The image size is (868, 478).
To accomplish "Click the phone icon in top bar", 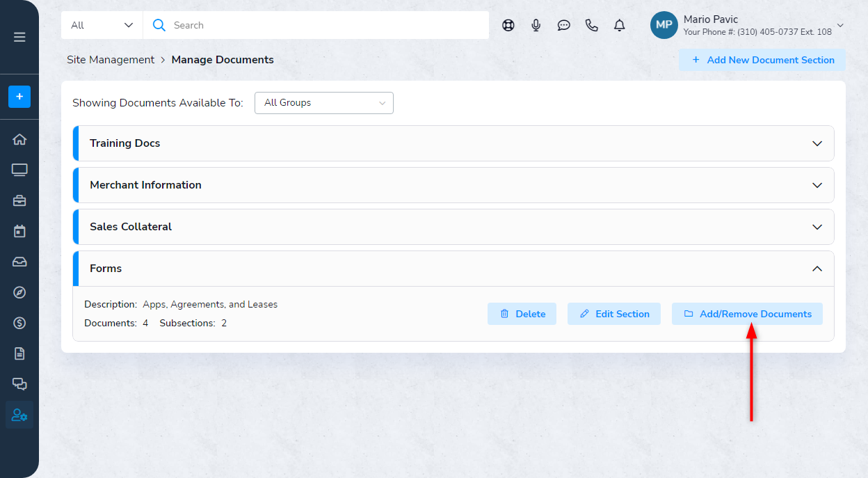I will click(x=592, y=25).
